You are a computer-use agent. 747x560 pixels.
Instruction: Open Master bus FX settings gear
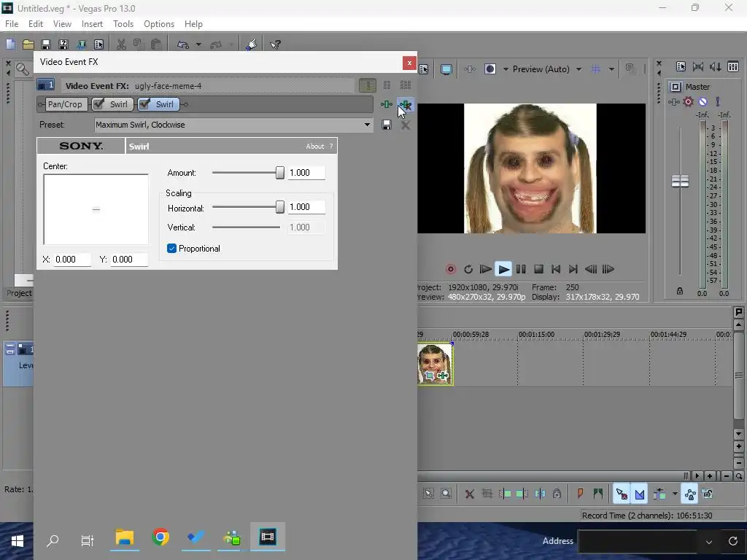688,101
